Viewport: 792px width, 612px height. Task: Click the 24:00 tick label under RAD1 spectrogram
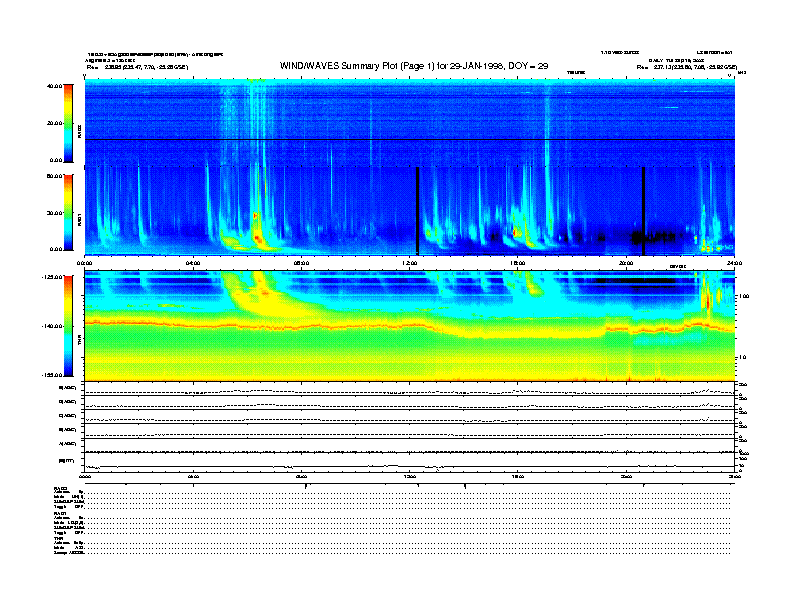tap(734, 263)
